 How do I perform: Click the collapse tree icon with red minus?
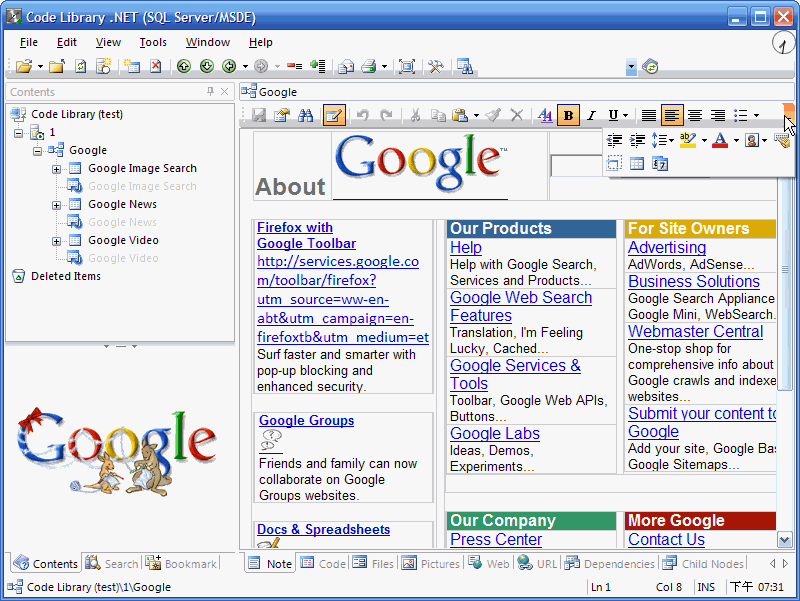click(294, 66)
